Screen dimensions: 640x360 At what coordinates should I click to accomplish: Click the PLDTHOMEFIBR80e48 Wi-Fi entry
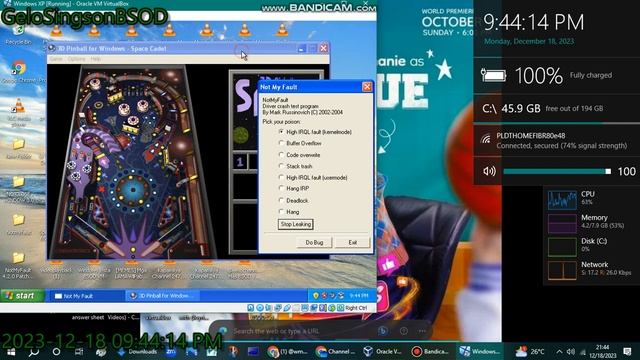point(557,140)
